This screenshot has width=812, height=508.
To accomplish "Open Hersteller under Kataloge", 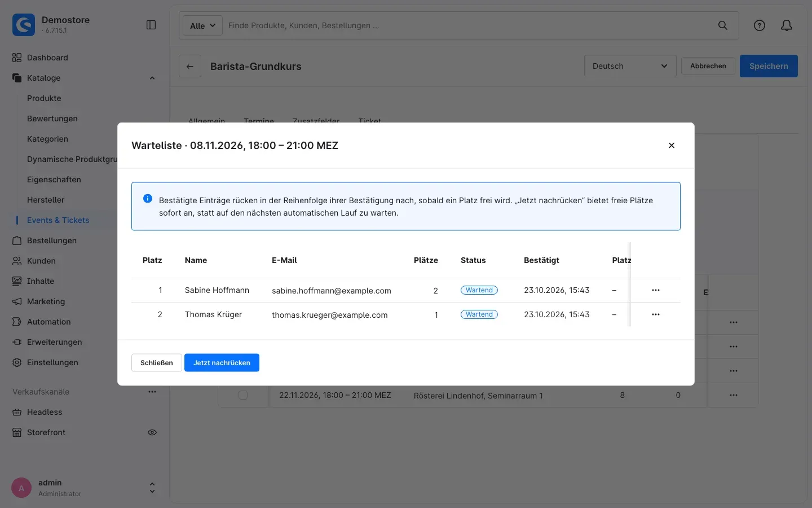I will [46, 200].
